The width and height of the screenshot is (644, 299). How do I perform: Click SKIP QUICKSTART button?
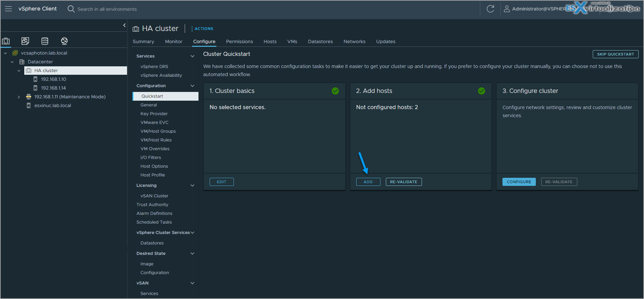(x=615, y=54)
